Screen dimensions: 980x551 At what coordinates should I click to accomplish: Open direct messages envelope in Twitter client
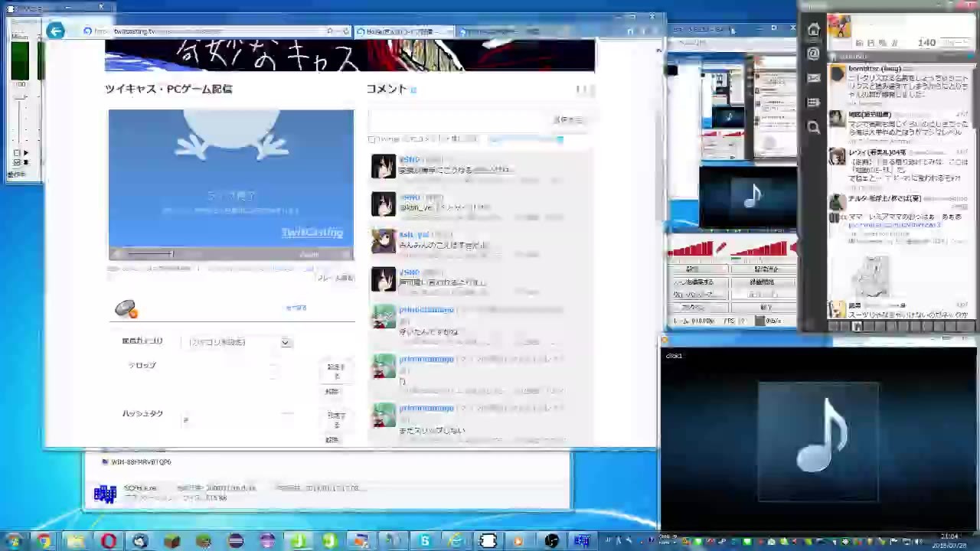[813, 78]
